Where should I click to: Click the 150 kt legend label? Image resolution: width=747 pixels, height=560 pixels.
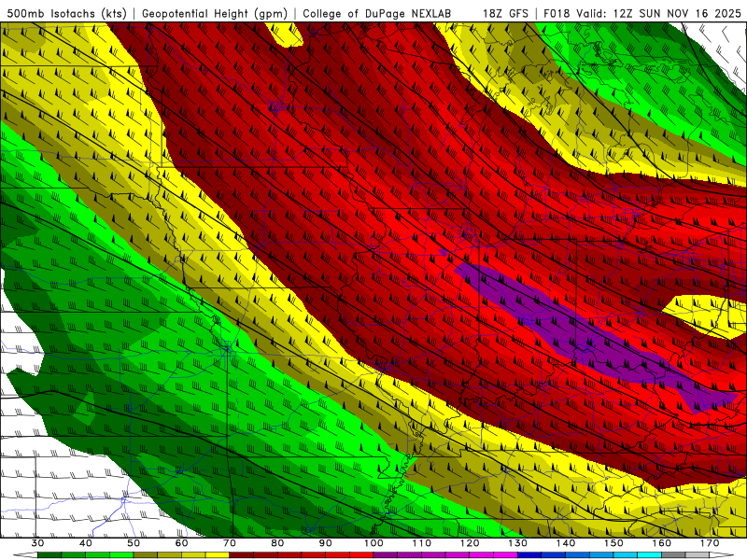[x=613, y=543]
